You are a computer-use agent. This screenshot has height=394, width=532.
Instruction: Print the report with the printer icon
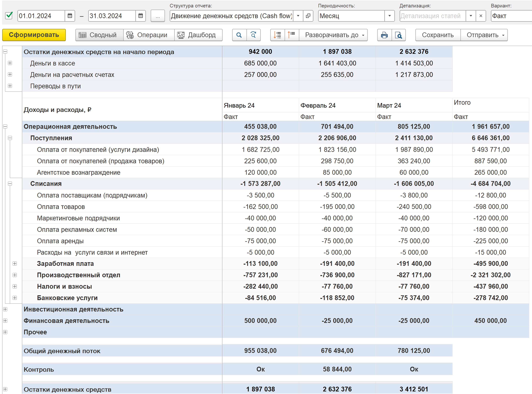pyautogui.click(x=384, y=35)
